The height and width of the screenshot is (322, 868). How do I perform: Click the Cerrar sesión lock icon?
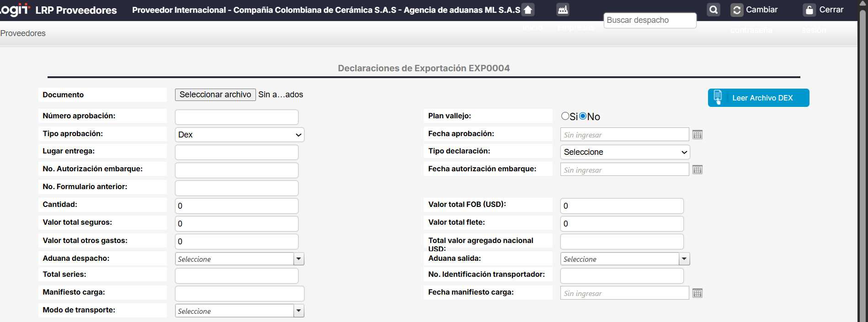(x=809, y=10)
